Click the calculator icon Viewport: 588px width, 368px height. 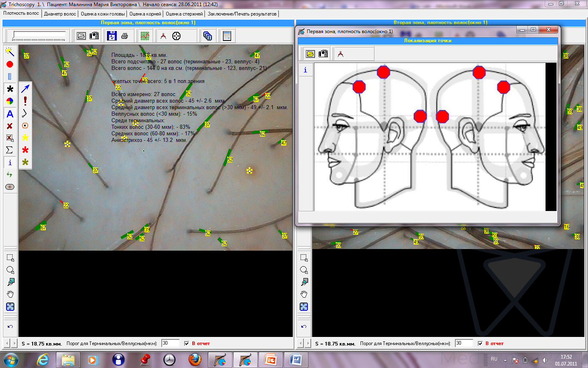(x=227, y=36)
